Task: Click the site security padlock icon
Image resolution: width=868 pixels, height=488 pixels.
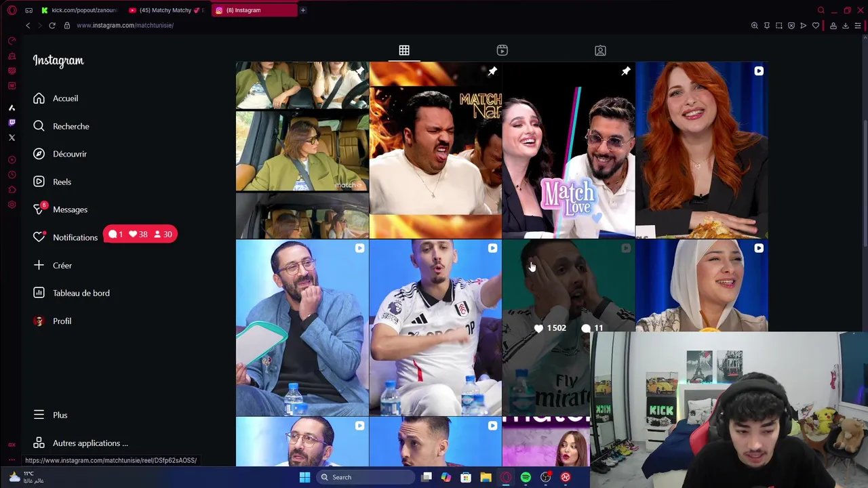Action: (x=66, y=25)
